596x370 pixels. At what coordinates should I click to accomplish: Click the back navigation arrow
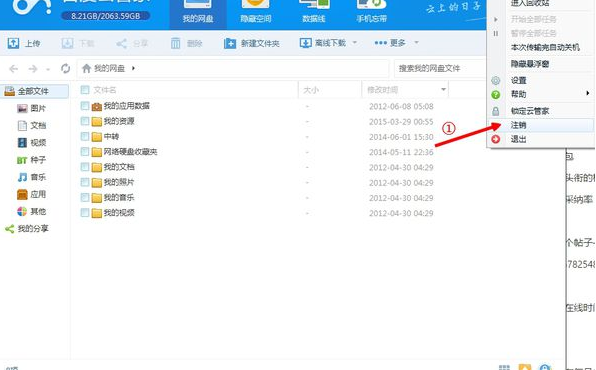14,69
